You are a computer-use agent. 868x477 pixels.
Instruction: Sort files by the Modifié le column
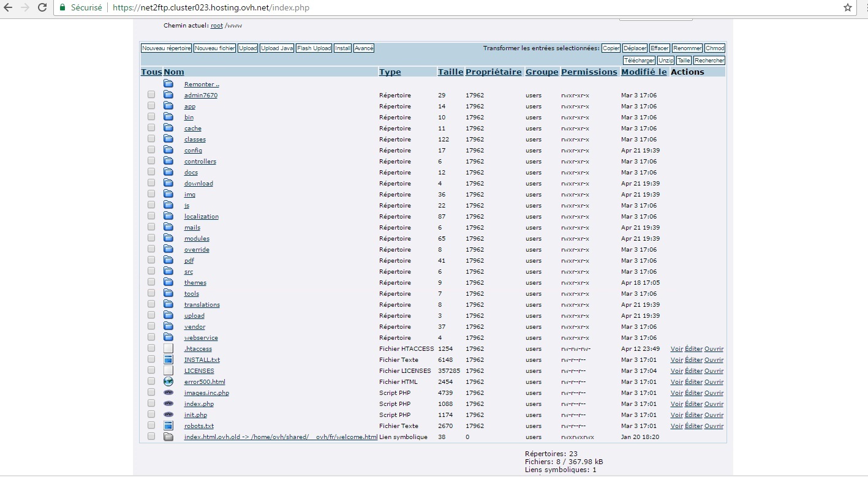pyautogui.click(x=643, y=72)
